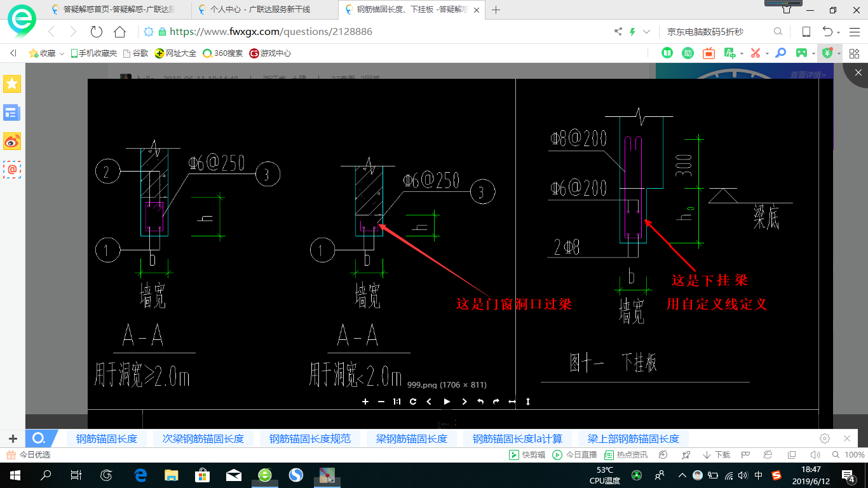Open 今日直播 in status bar

click(574, 455)
